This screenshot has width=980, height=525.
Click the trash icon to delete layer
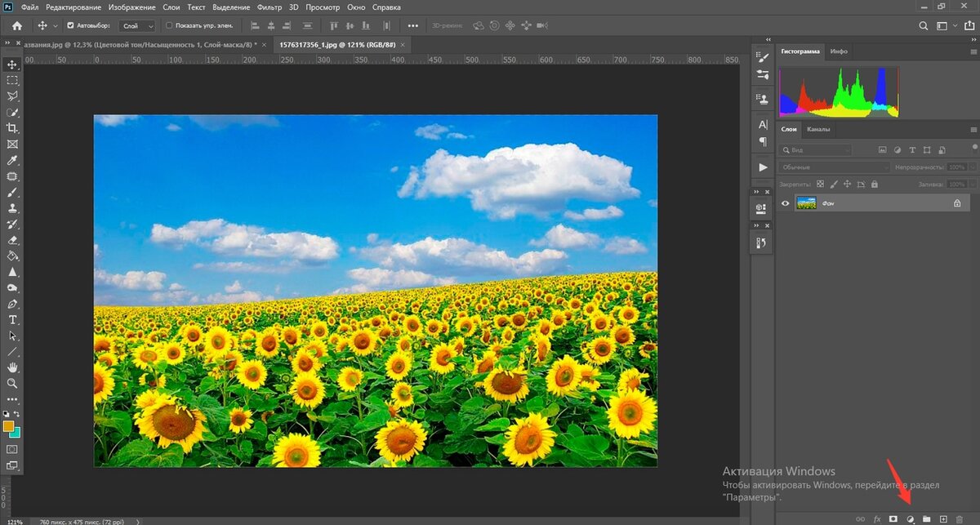(959, 518)
